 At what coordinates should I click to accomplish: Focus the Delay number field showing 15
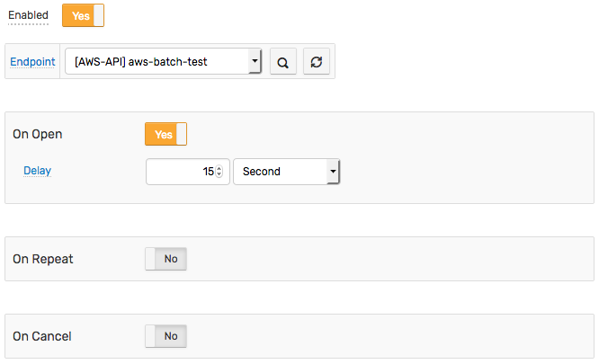[x=188, y=172]
